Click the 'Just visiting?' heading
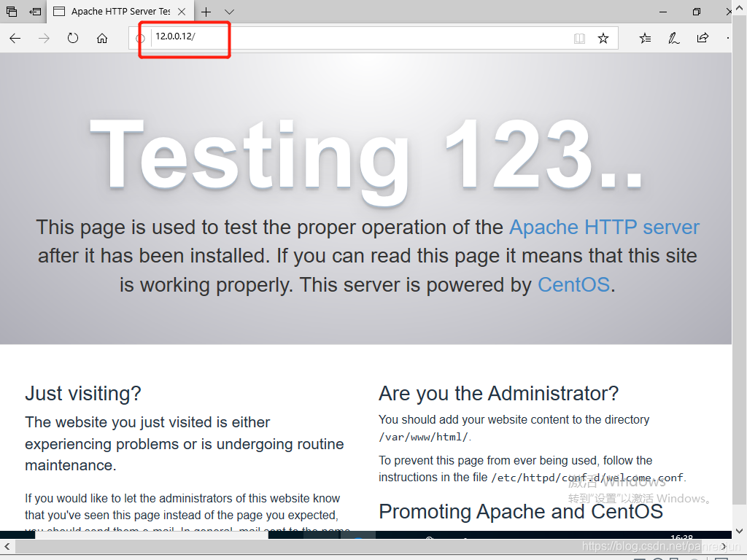The image size is (747, 560). pyautogui.click(x=83, y=393)
